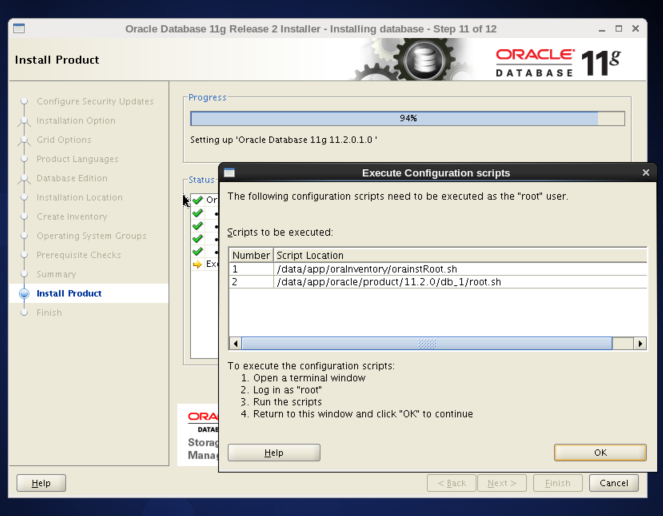Click installer window menu icon in title bar
The image size is (663, 516).
(19, 28)
